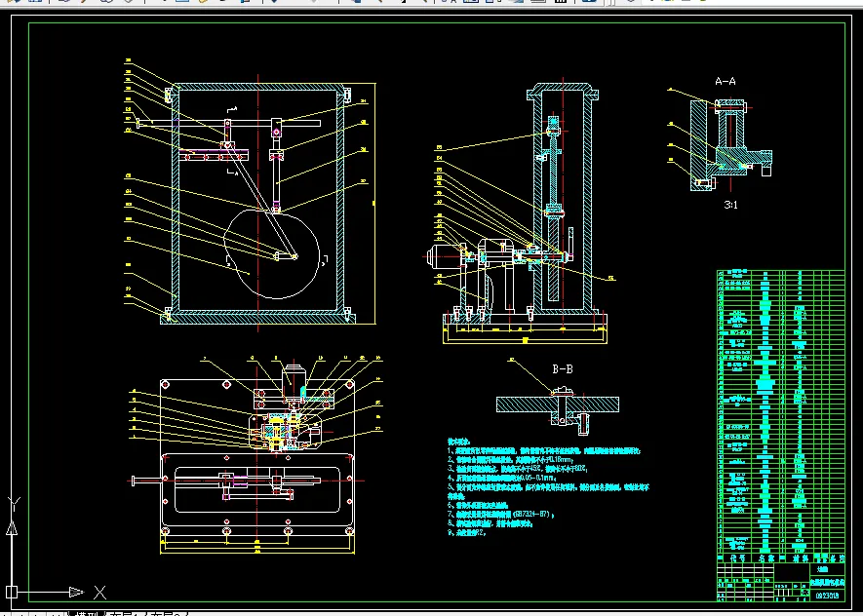The image size is (863, 616).
Task: Click the 3:1 scale text under section A-A
Action: pos(731,205)
